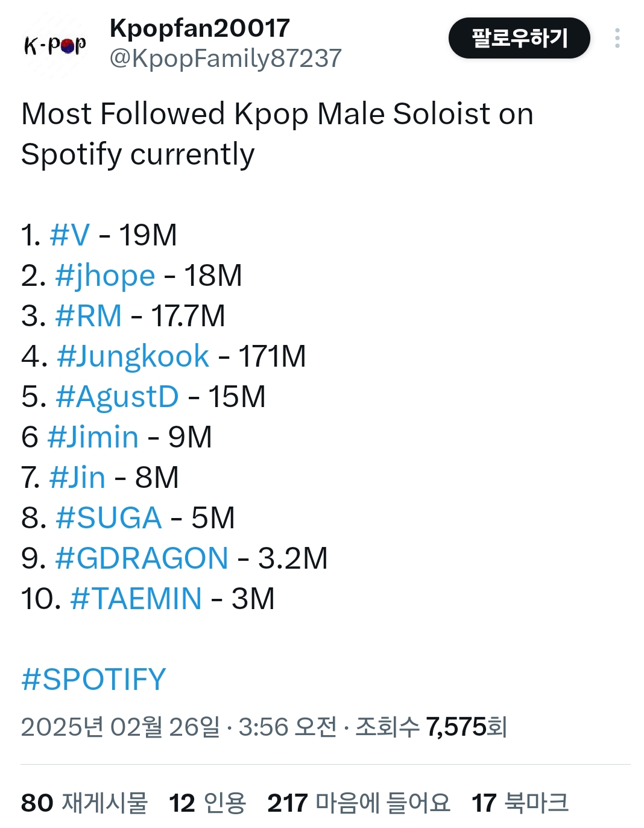Image resolution: width=644 pixels, height=828 pixels.
Task: Open the #AgustD hashtag
Action: click(x=117, y=397)
